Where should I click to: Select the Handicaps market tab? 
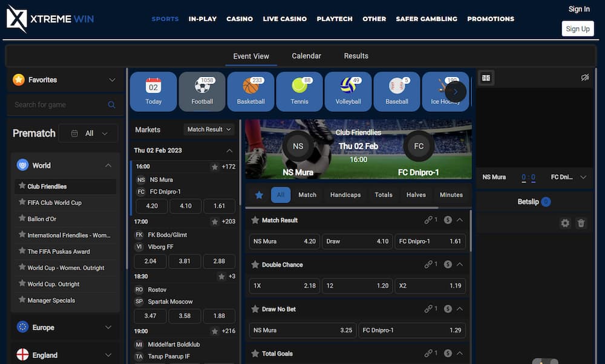pos(345,195)
